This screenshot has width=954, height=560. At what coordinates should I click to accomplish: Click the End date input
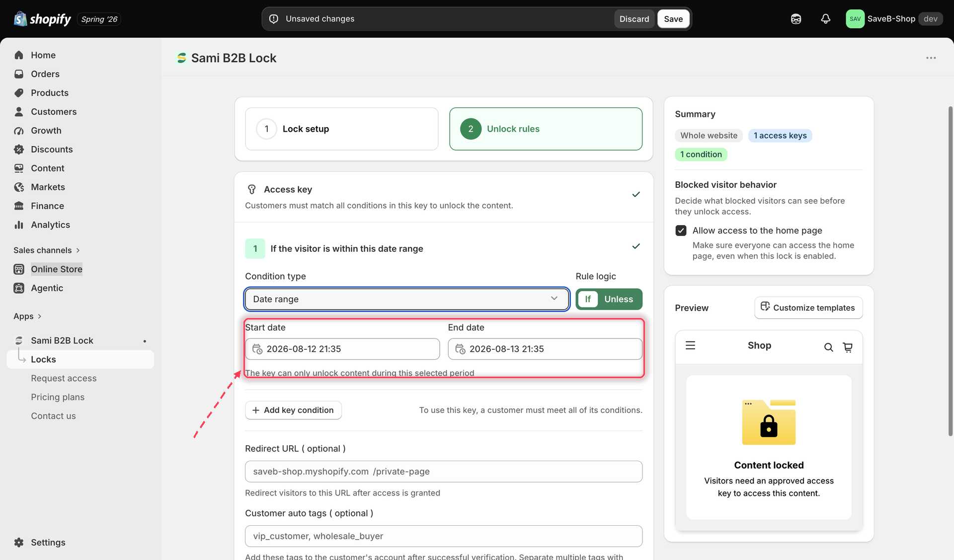click(545, 349)
